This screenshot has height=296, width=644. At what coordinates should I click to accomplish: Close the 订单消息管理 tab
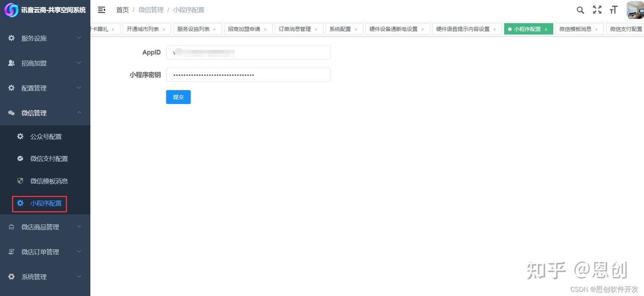click(x=316, y=30)
